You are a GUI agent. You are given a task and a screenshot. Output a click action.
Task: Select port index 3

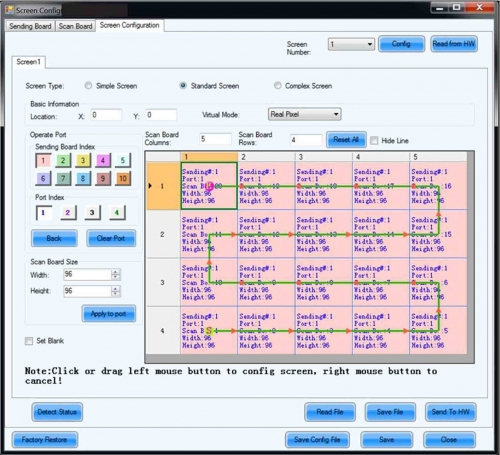(x=92, y=212)
